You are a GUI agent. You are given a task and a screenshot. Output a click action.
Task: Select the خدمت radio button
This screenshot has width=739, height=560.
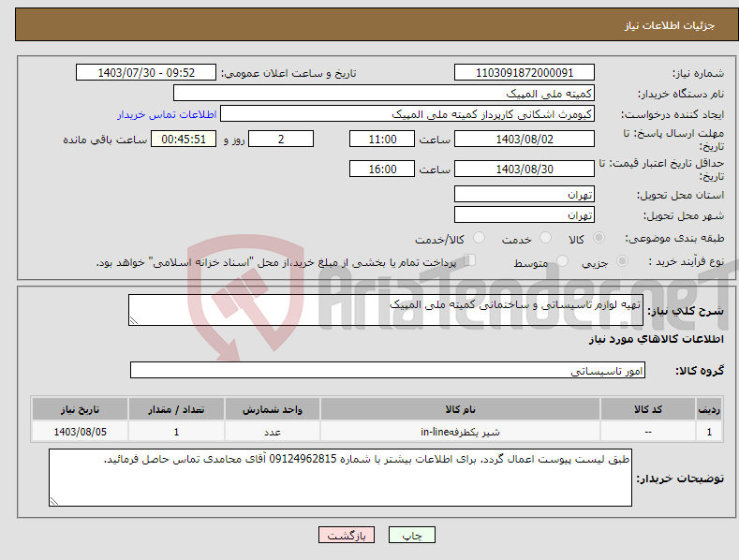click(x=545, y=238)
